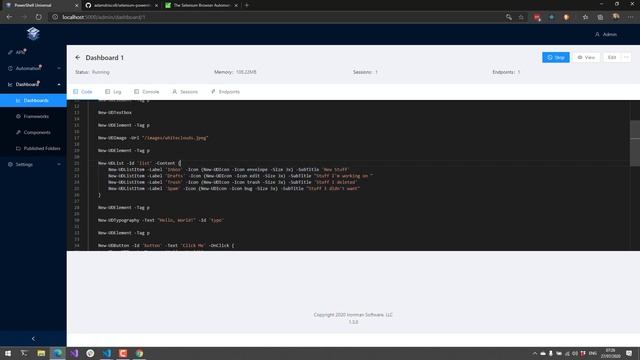Click the browser back arrow
Screen dimensions: 640x360
[x=9, y=17]
